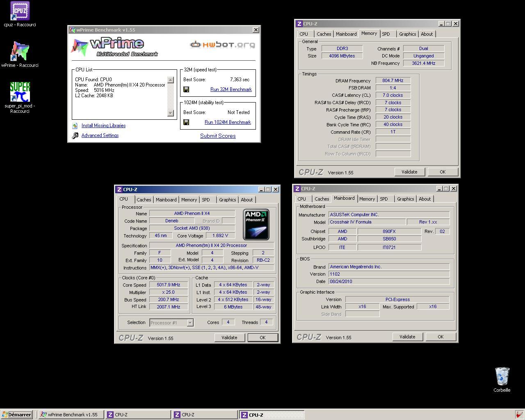Click the Crosshair IV Formula model field
Viewport: 525px width, 420px height.
tap(367, 222)
